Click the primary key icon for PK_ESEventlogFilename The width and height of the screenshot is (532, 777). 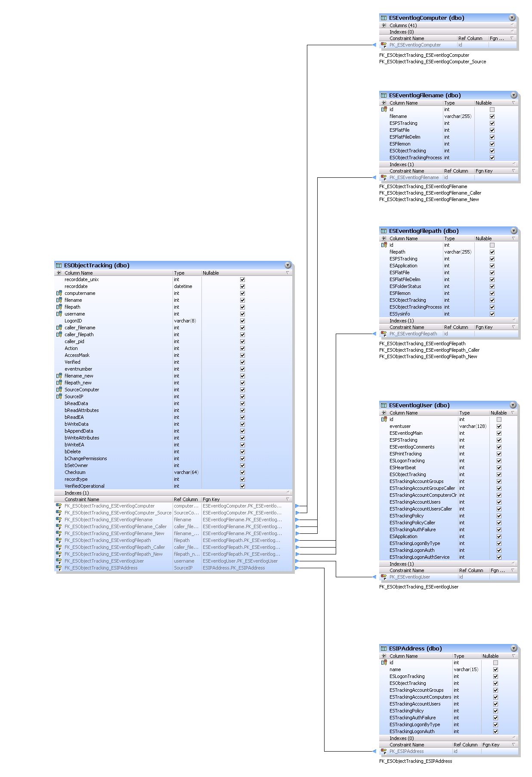(x=384, y=177)
